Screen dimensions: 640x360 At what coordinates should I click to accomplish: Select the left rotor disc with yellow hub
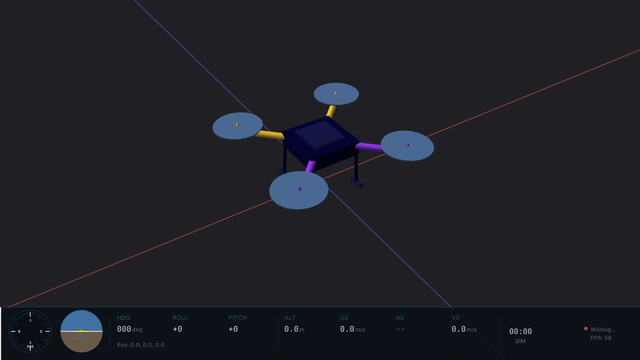pyautogui.click(x=238, y=126)
